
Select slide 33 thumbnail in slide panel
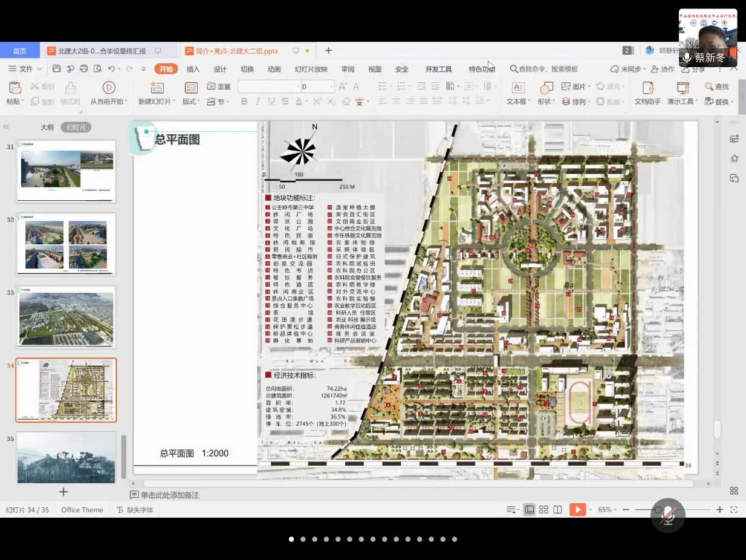tap(66, 317)
